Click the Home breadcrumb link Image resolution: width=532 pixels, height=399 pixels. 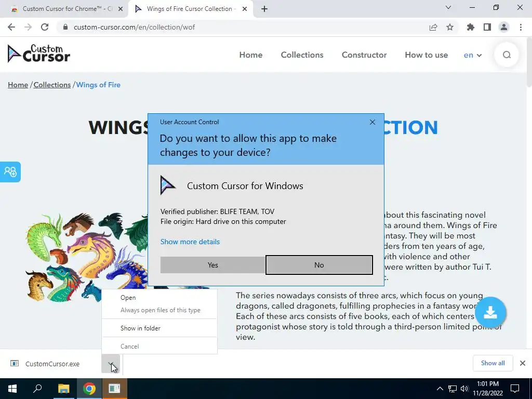[x=18, y=85]
